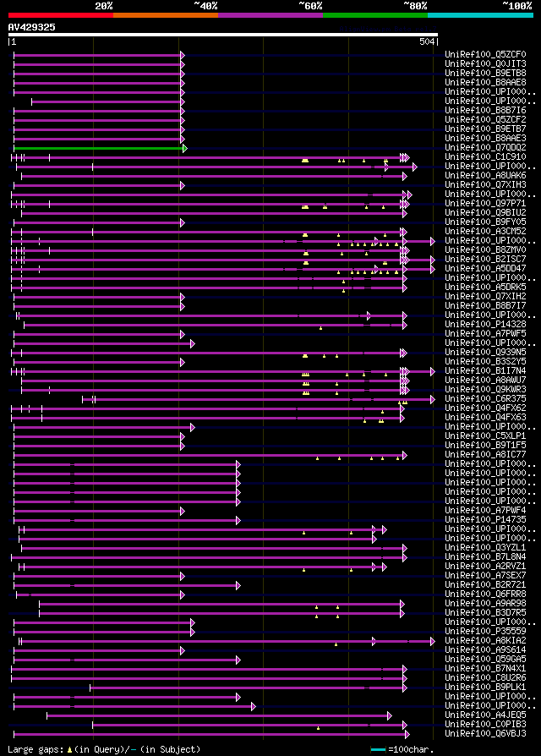The image size is (541, 756).
Task: Open hit UniRef100_P14328
Action: 485,325
